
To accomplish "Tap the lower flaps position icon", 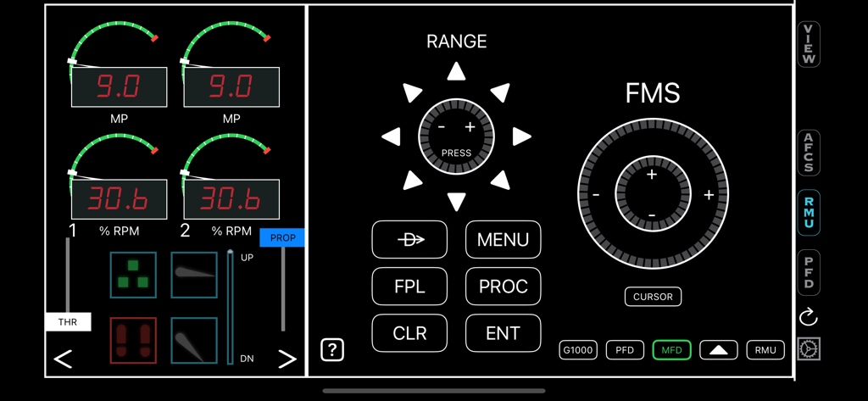I will pyautogui.click(x=194, y=341).
